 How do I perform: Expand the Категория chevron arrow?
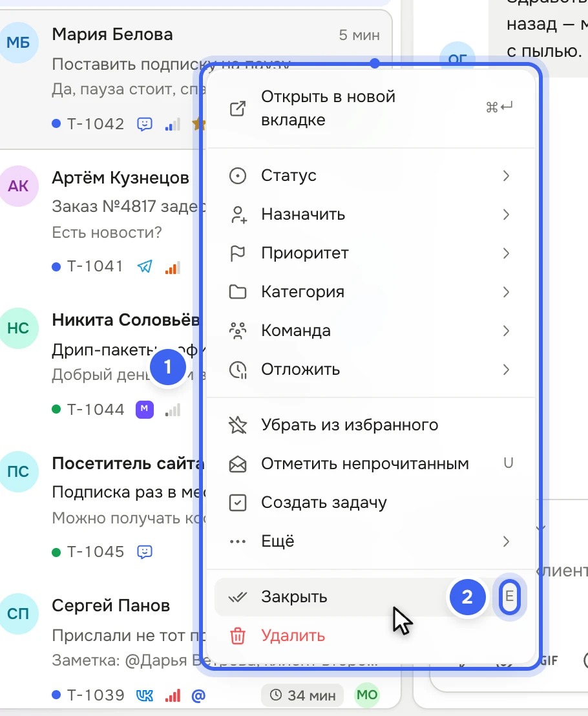point(506,292)
